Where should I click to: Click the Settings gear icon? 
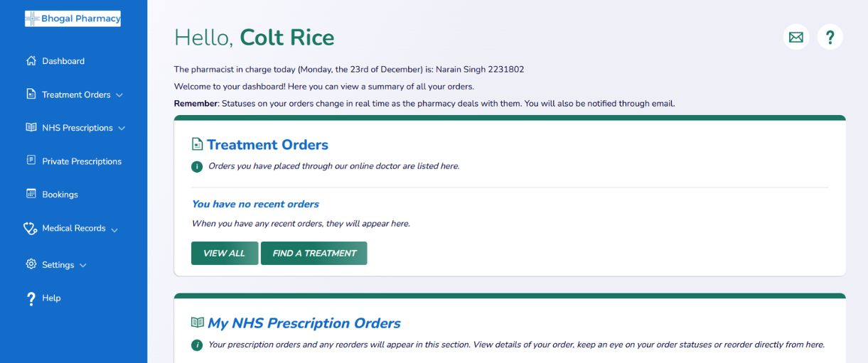(31, 264)
